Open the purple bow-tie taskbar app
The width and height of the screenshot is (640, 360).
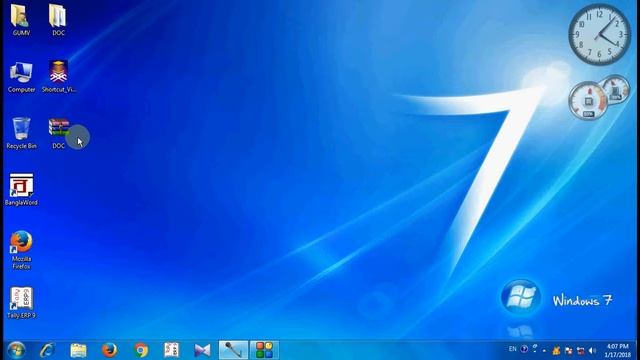(x=202, y=350)
